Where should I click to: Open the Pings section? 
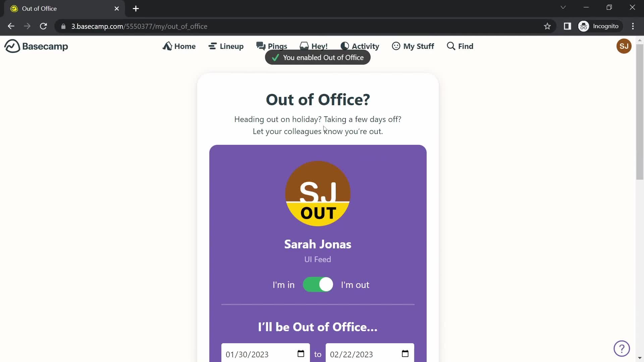coord(272,46)
